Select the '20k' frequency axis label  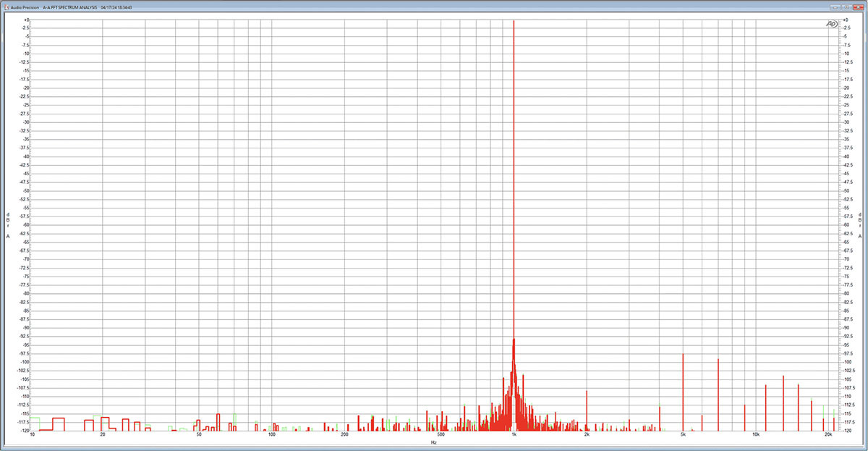pyautogui.click(x=829, y=435)
